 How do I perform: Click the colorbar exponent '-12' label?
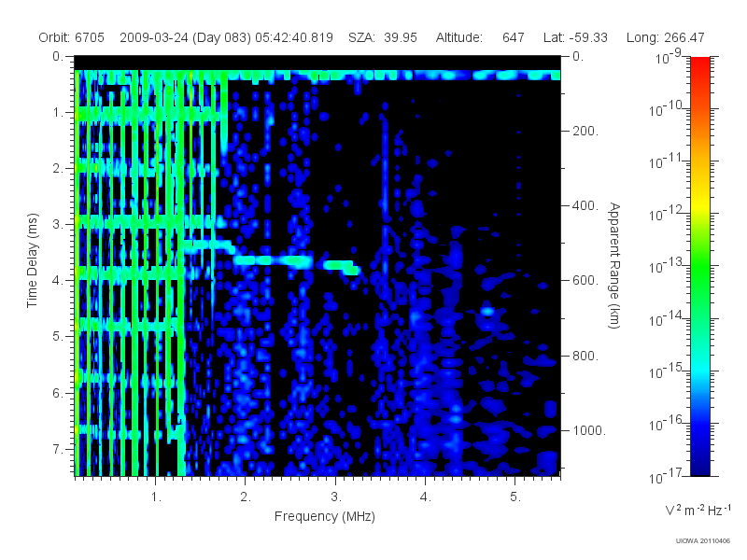pyautogui.click(x=675, y=209)
